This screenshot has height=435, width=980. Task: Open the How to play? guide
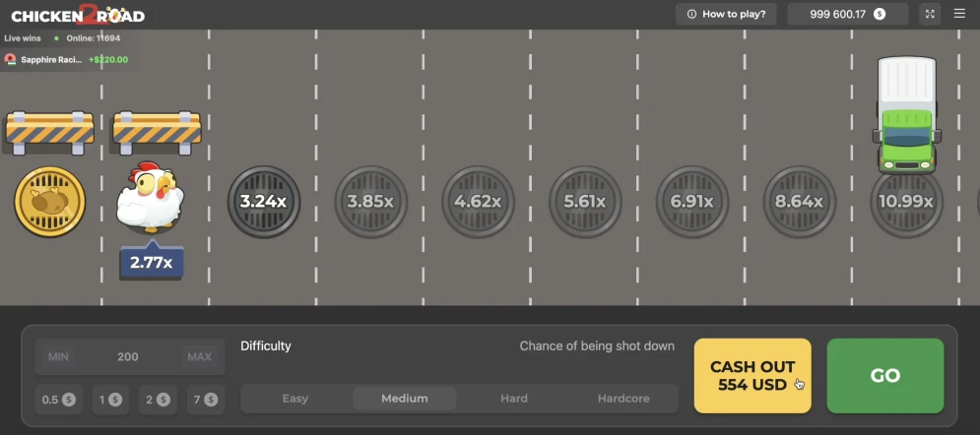click(x=727, y=14)
